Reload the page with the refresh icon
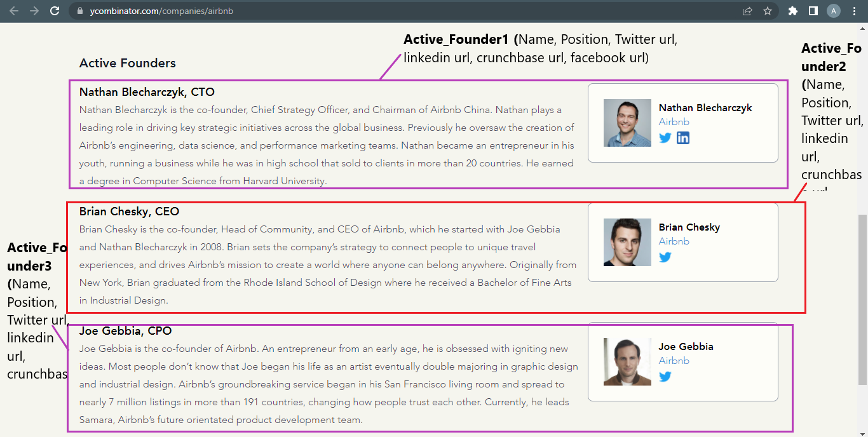 point(55,11)
